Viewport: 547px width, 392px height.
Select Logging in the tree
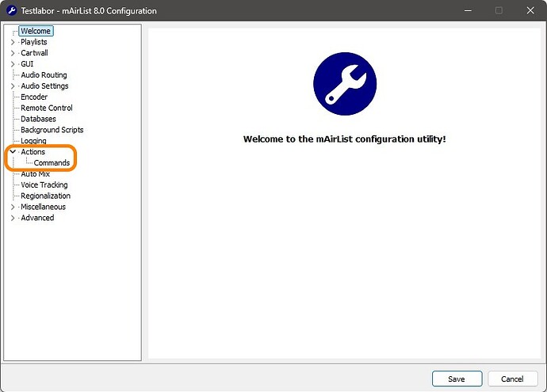click(x=33, y=141)
